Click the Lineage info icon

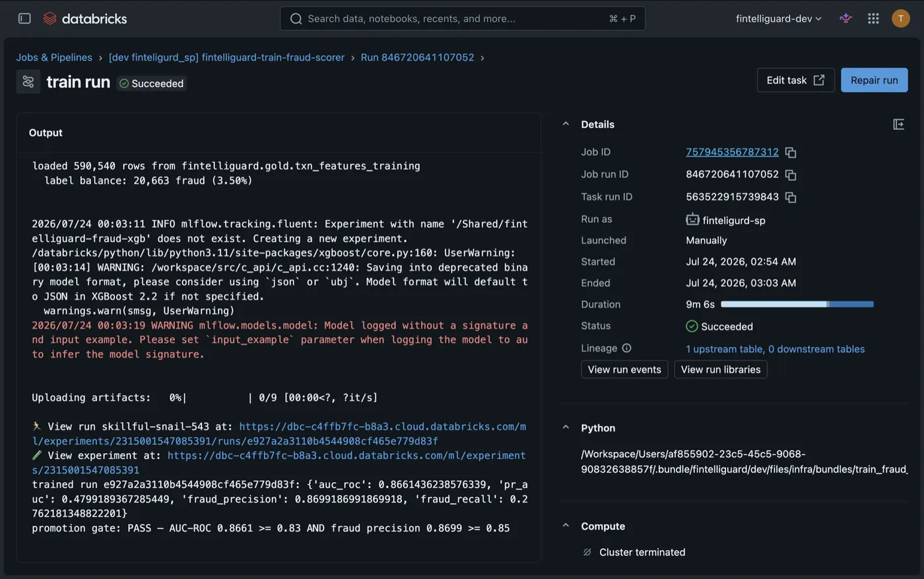(x=626, y=348)
